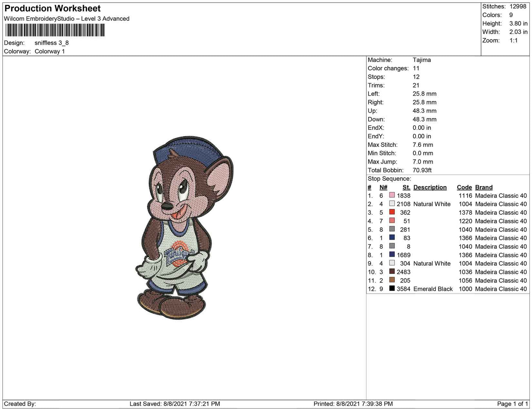532x409 pixels.
Task: Select the Code column header
Action: coord(464,187)
